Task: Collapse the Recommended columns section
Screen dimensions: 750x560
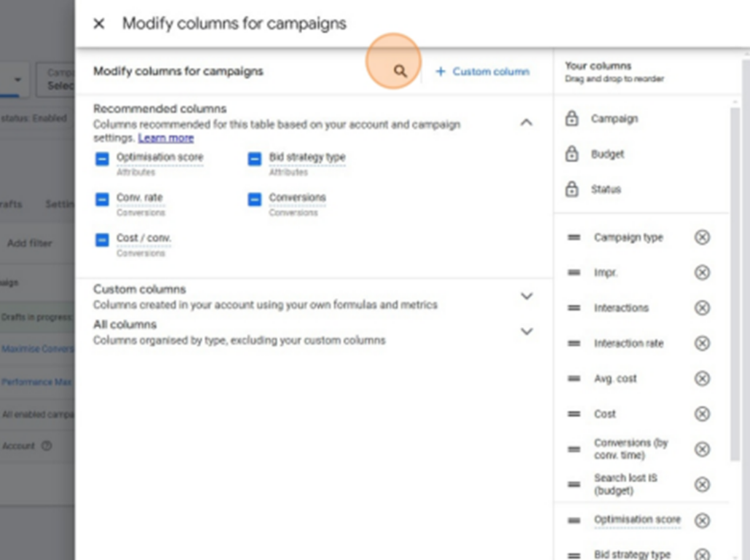Action: tap(526, 122)
